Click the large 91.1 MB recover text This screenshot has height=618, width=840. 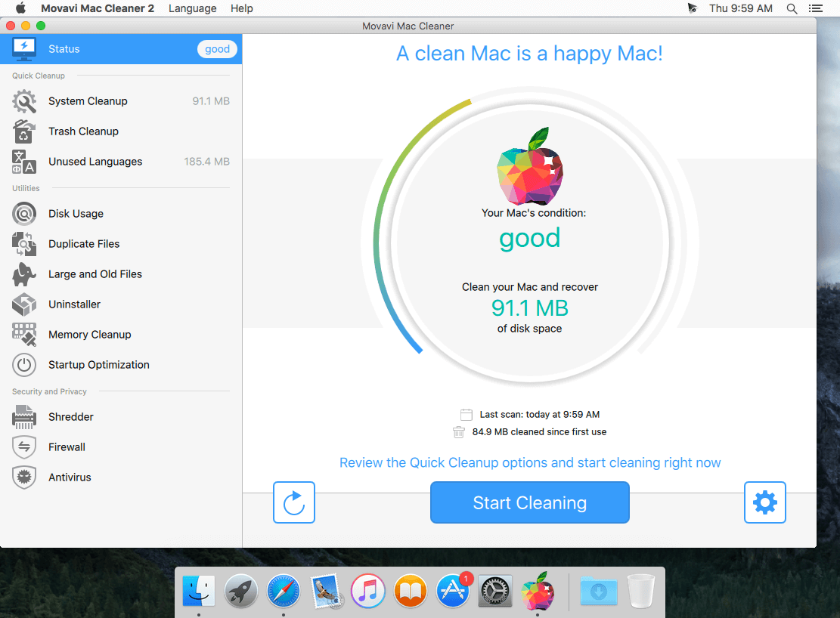530,308
